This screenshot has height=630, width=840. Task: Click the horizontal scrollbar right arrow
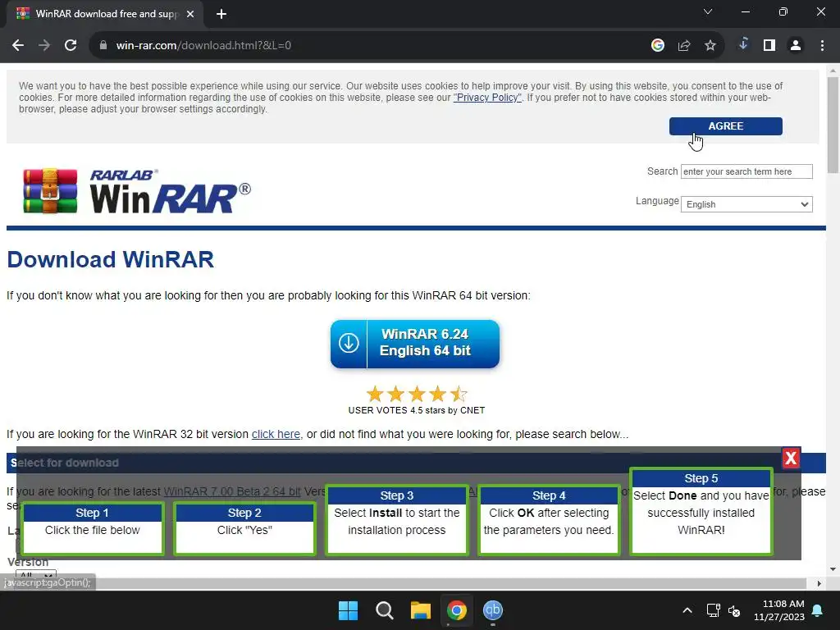pyautogui.click(x=819, y=583)
